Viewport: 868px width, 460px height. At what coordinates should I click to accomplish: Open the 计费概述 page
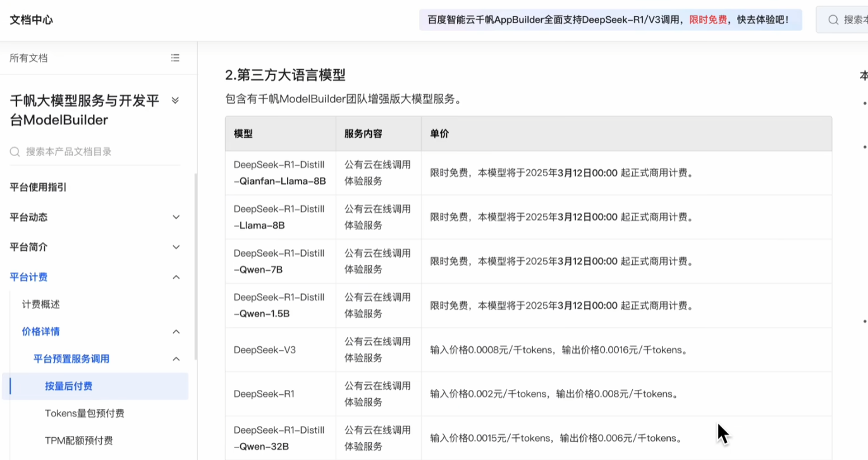(x=41, y=305)
